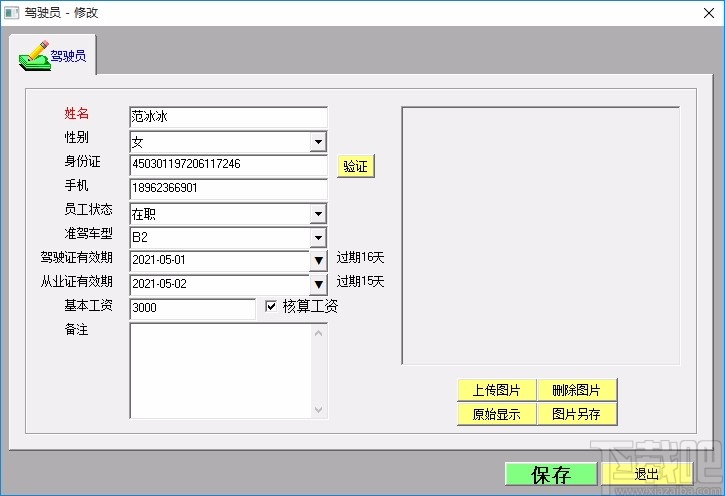Click the app icon in title bar
Image resolution: width=725 pixels, height=496 pixels.
pos(12,12)
